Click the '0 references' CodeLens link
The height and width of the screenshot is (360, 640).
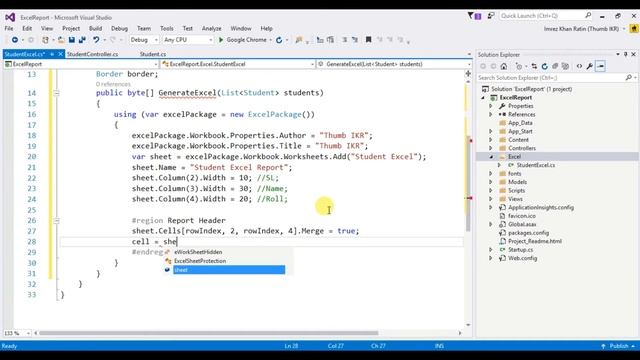[113, 84]
